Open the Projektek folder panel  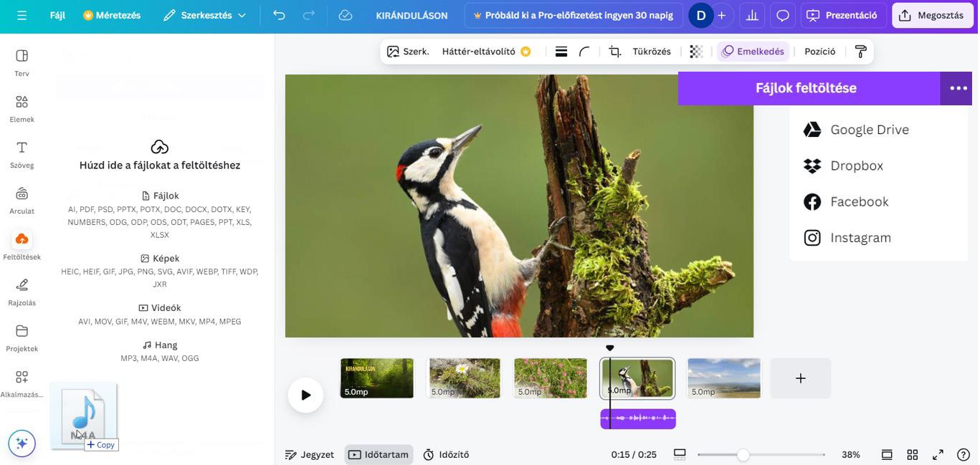pos(22,337)
